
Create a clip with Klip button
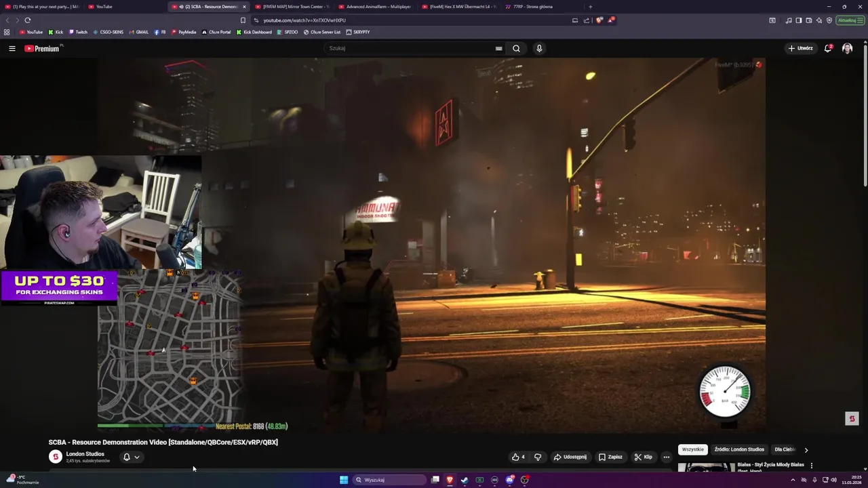click(643, 457)
